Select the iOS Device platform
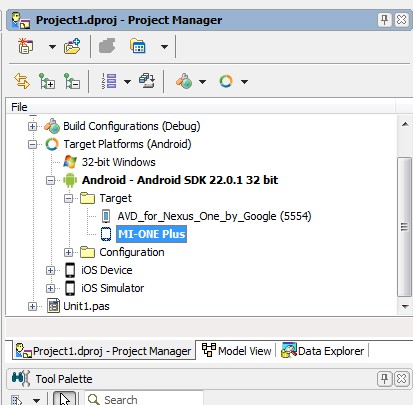Image resolution: width=413 pixels, height=405 pixels. tap(107, 270)
